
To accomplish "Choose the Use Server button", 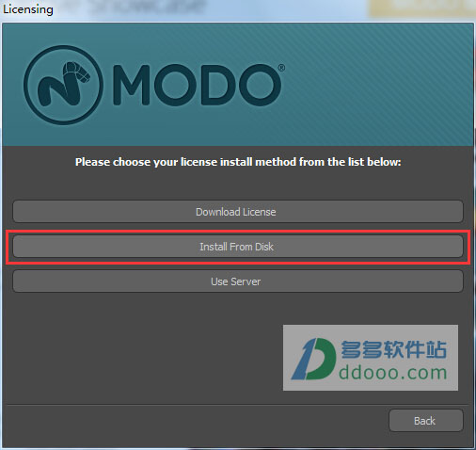I will [238, 281].
